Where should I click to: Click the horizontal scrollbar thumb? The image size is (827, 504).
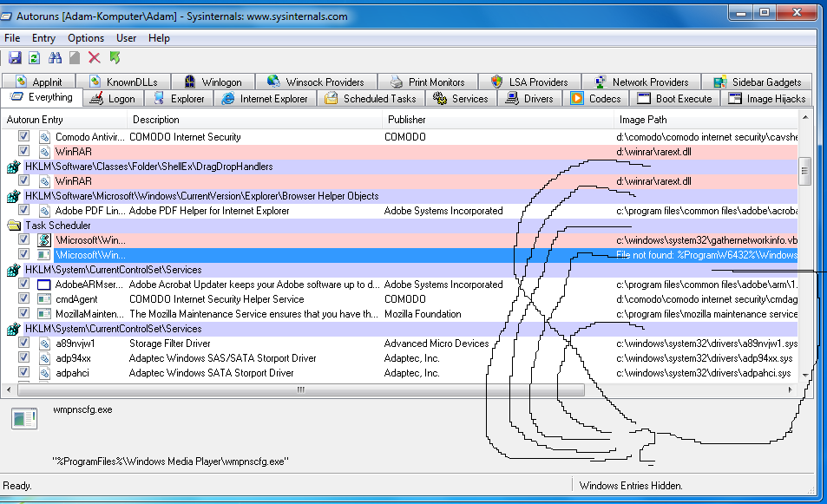click(301, 390)
